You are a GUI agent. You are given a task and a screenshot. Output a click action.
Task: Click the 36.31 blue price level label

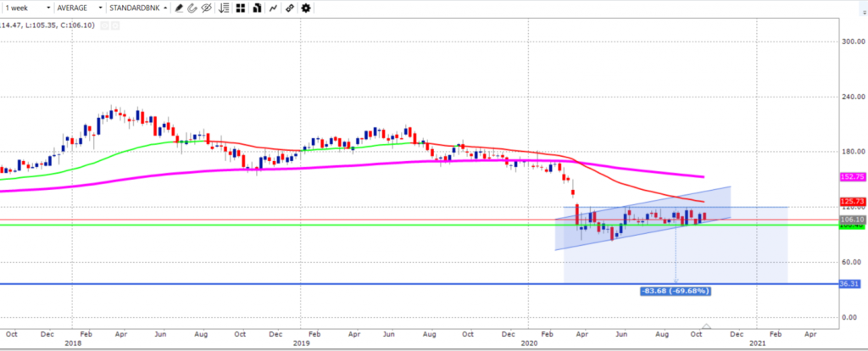851,284
